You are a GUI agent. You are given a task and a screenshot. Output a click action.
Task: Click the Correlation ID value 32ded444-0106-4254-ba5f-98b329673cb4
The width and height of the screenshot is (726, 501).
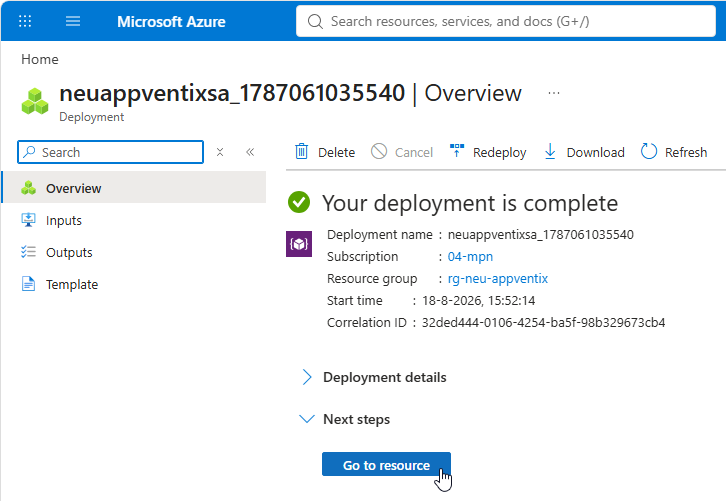543,323
